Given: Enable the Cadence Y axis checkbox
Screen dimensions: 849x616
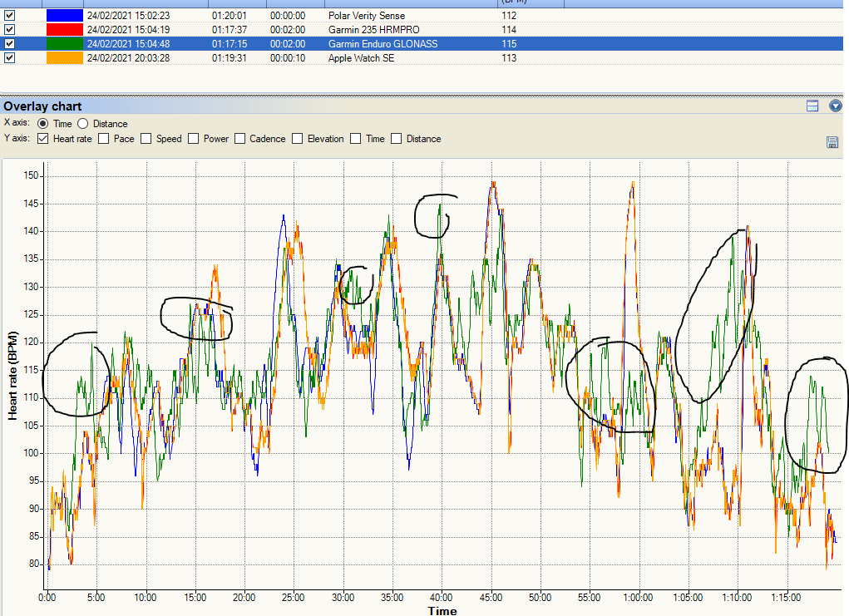Looking at the screenshot, I should pyautogui.click(x=239, y=139).
